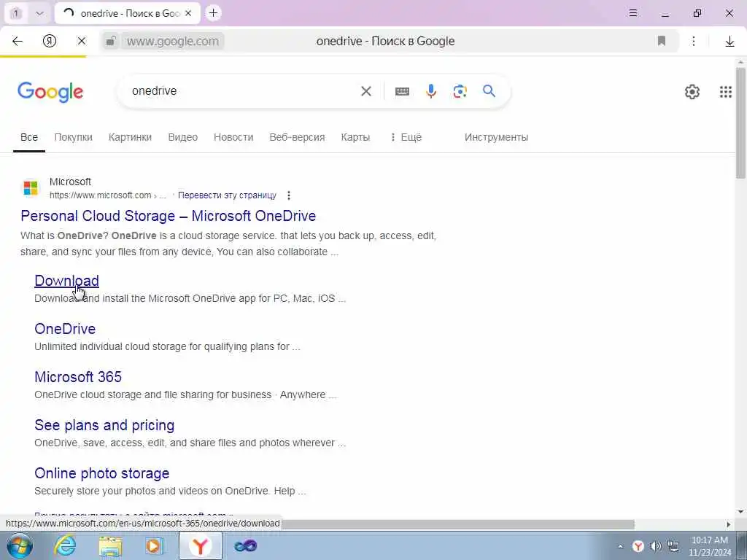
Task: Open site security lock icon
Action: click(111, 42)
